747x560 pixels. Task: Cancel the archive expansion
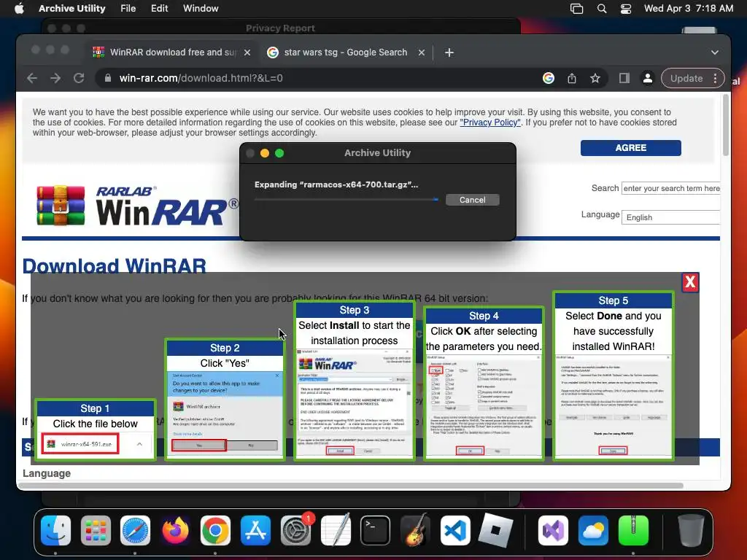(472, 200)
